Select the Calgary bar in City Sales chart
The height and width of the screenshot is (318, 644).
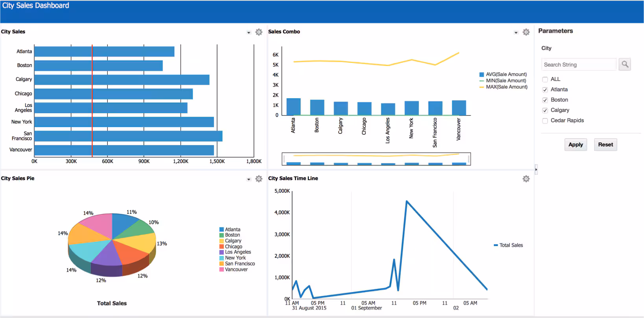(122, 80)
